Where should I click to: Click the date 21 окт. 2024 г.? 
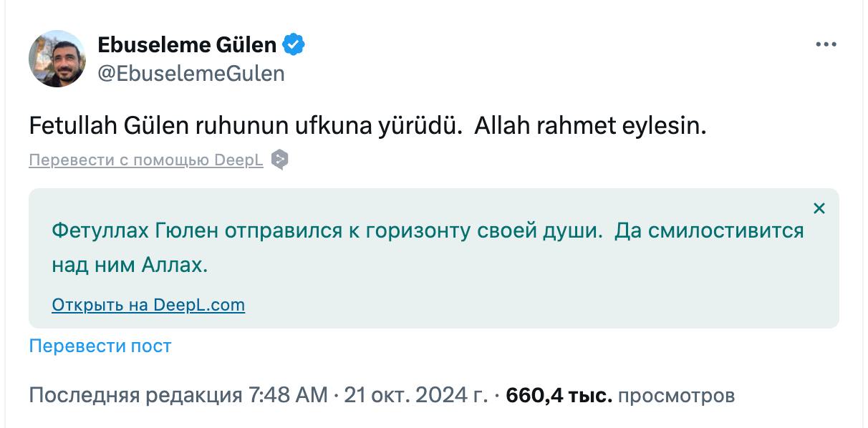[416, 395]
